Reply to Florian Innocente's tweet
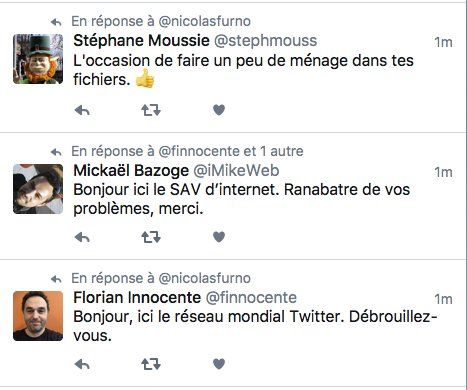 82,364
